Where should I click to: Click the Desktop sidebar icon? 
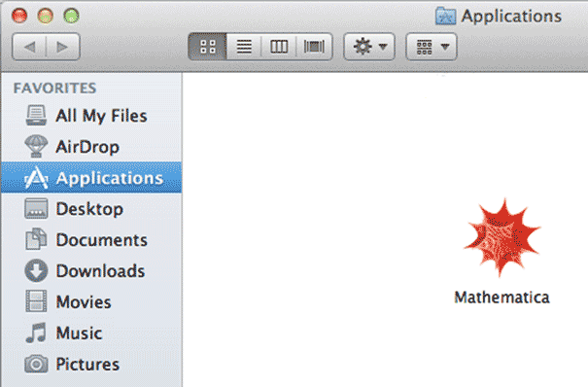[x=36, y=208]
